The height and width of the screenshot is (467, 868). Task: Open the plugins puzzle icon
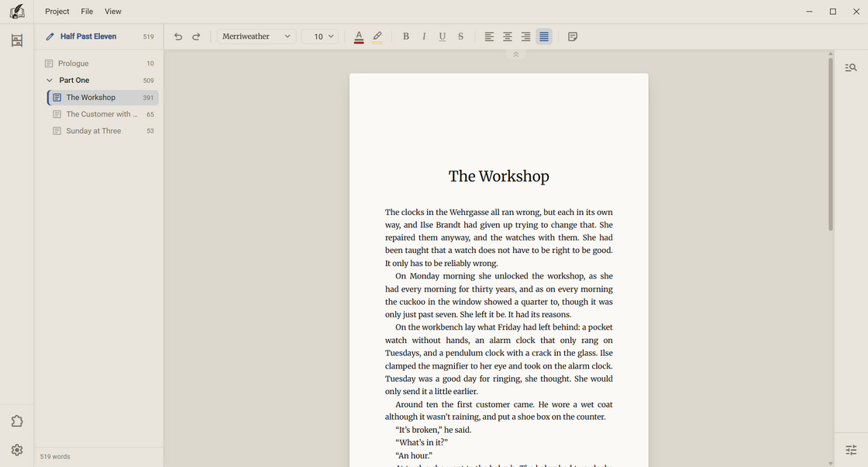coord(17,421)
